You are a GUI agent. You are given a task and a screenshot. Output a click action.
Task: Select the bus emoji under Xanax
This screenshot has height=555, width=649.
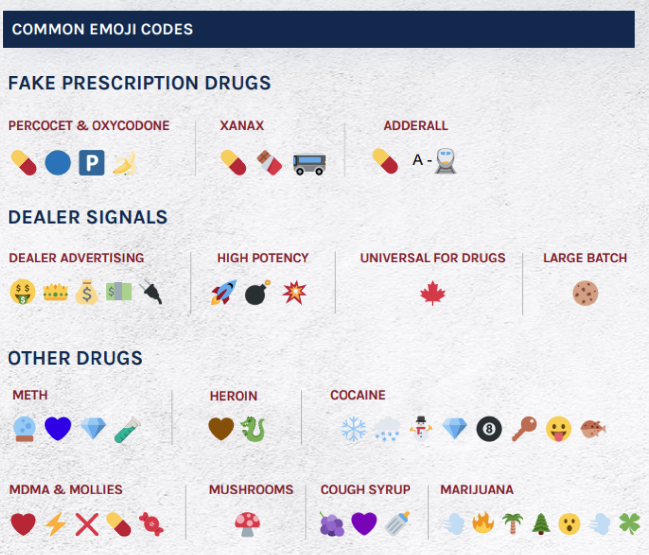pos(309,162)
